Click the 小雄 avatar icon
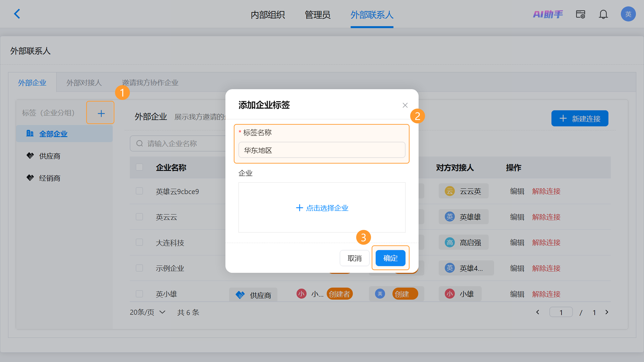 449,294
